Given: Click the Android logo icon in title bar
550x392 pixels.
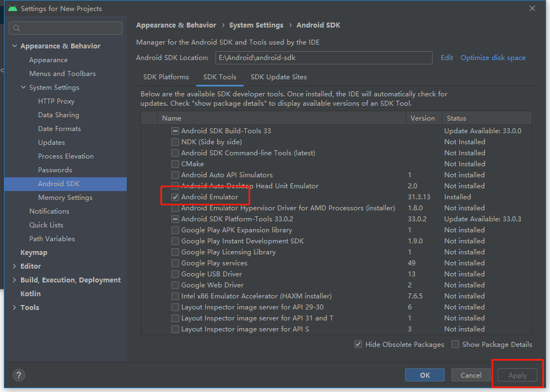Looking at the screenshot, I should pos(13,8).
